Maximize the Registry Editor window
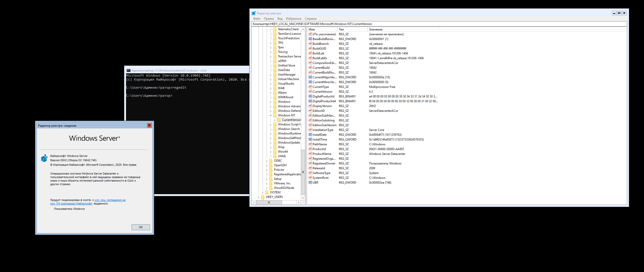Screen dimensions: 644x272 (x=619, y=13)
